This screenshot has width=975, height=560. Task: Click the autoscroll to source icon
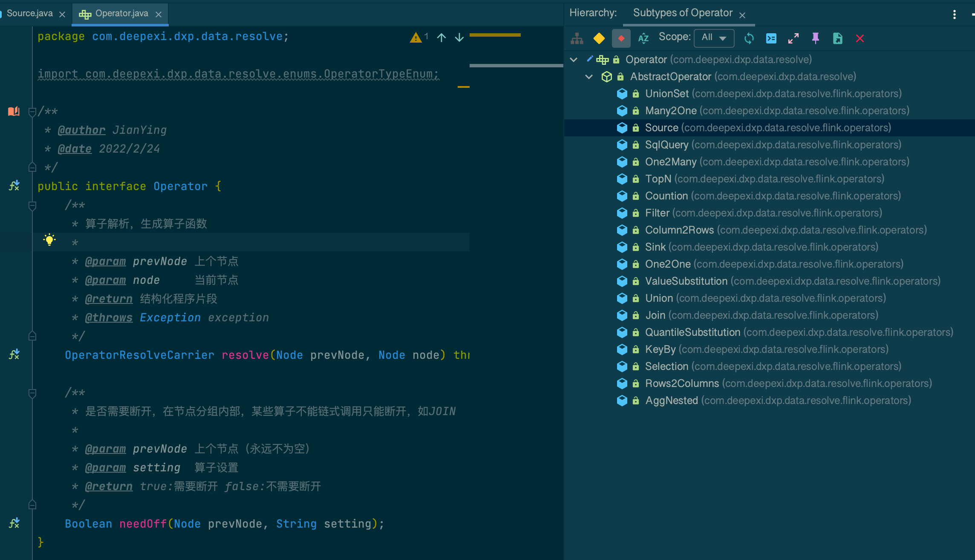(x=771, y=38)
